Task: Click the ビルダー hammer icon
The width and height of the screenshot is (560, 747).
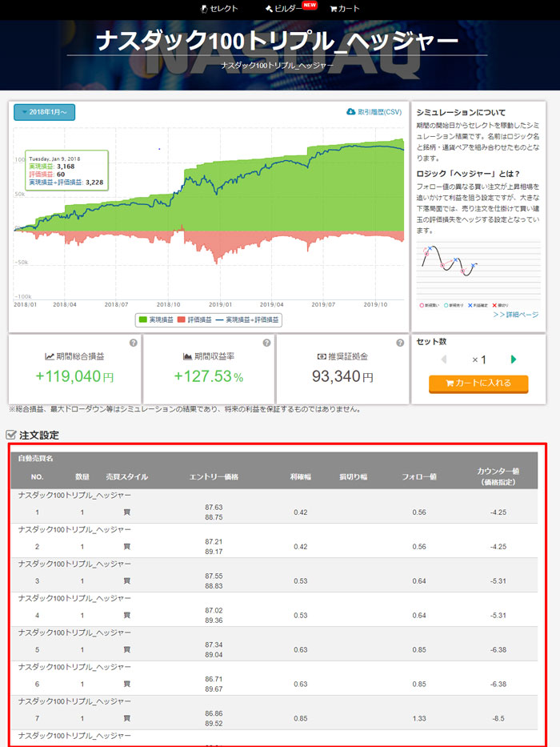Action: (x=269, y=9)
